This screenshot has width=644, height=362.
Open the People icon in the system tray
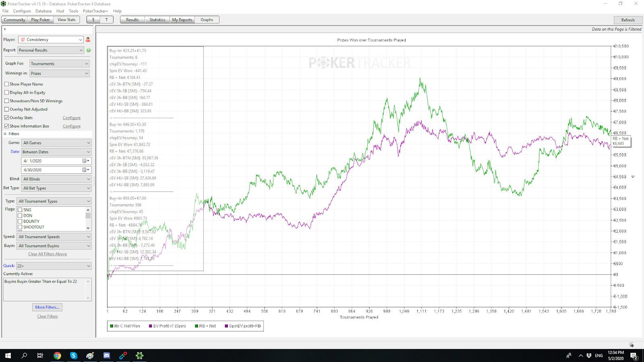click(569, 356)
